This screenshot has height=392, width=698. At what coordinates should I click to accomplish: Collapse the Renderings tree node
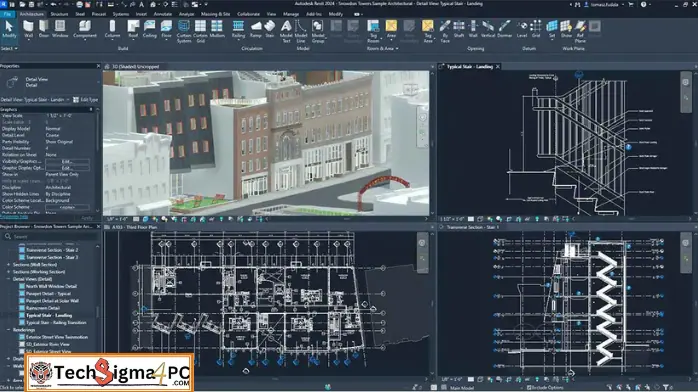[x=8, y=330]
